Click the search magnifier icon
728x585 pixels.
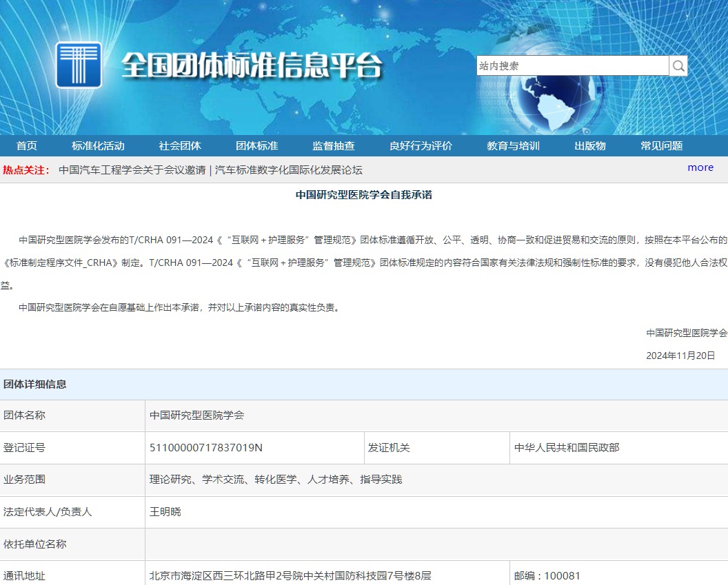pyautogui.click(x=678, y=66)
